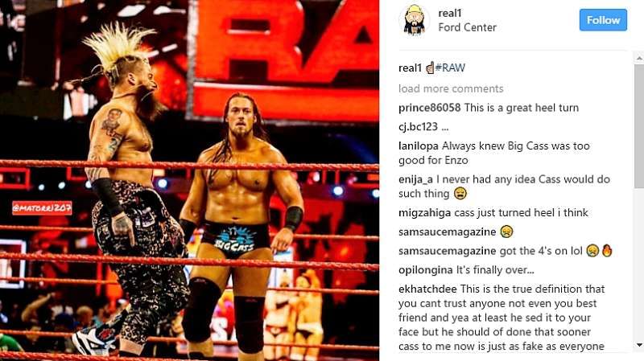This screenshot has height=361, width=644.
Task: Open samsaucemagazine from the 4's comment
Action: point(447,251)
